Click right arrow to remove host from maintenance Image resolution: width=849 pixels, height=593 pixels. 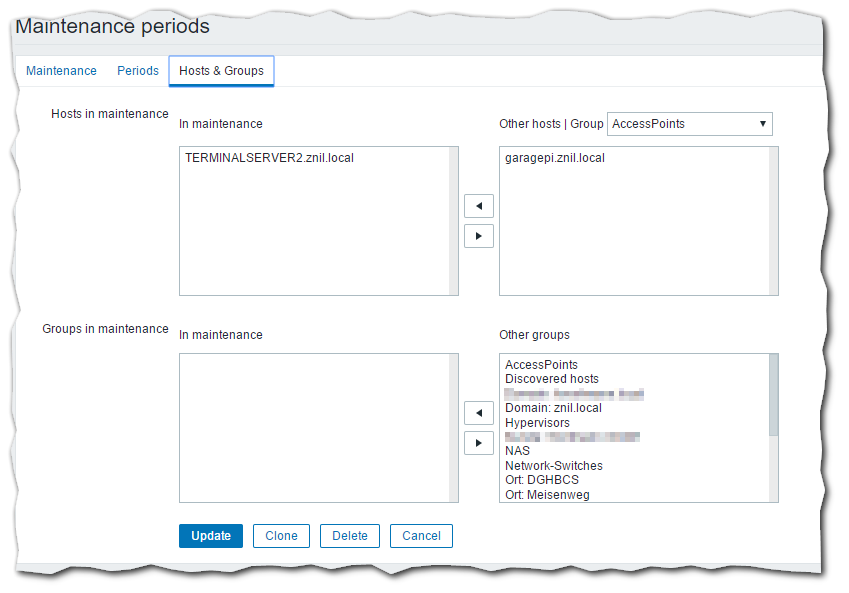479,236
